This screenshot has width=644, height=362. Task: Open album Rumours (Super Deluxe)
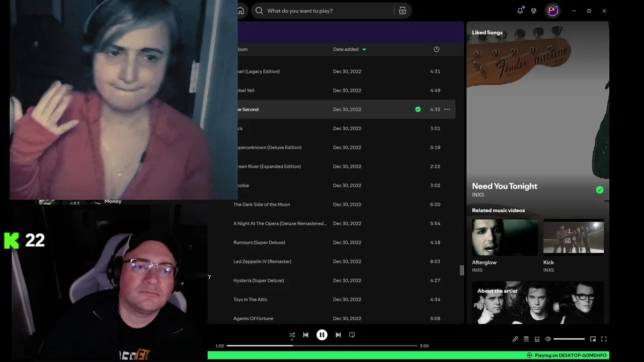coord(259,242)
